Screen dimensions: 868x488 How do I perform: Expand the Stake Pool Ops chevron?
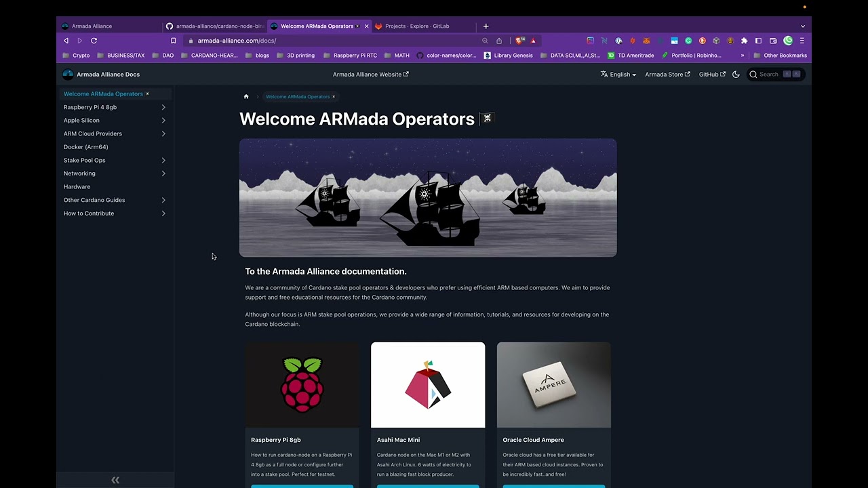click(163, 161)
